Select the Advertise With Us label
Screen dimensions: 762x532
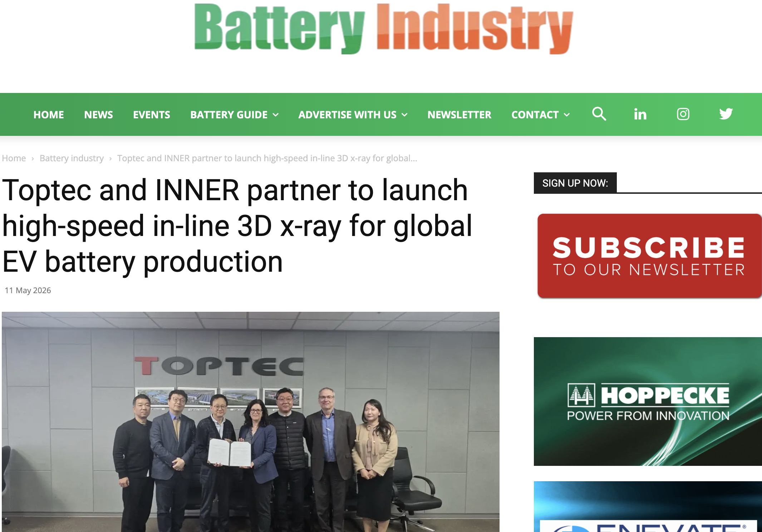[x=348, y=115]
